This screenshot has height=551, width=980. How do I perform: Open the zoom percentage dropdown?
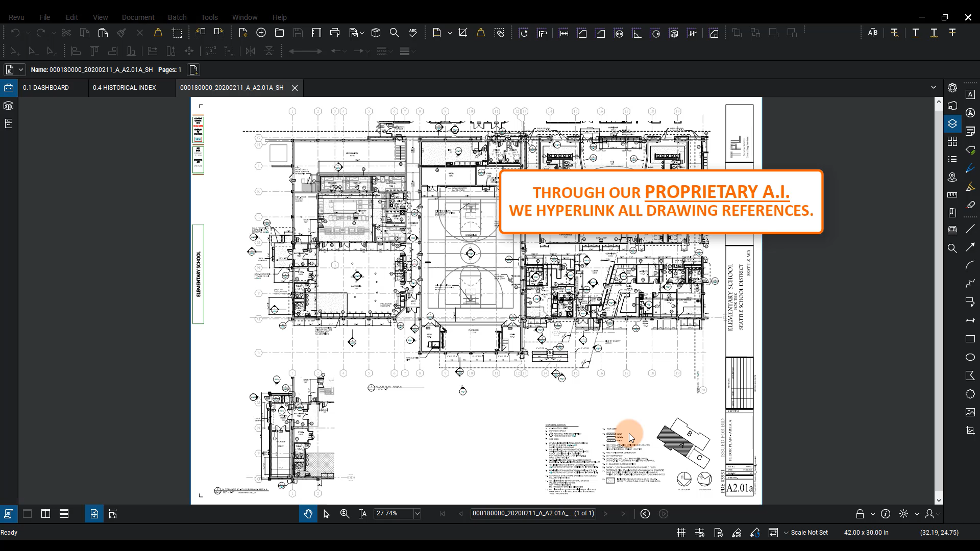(417, 514)
